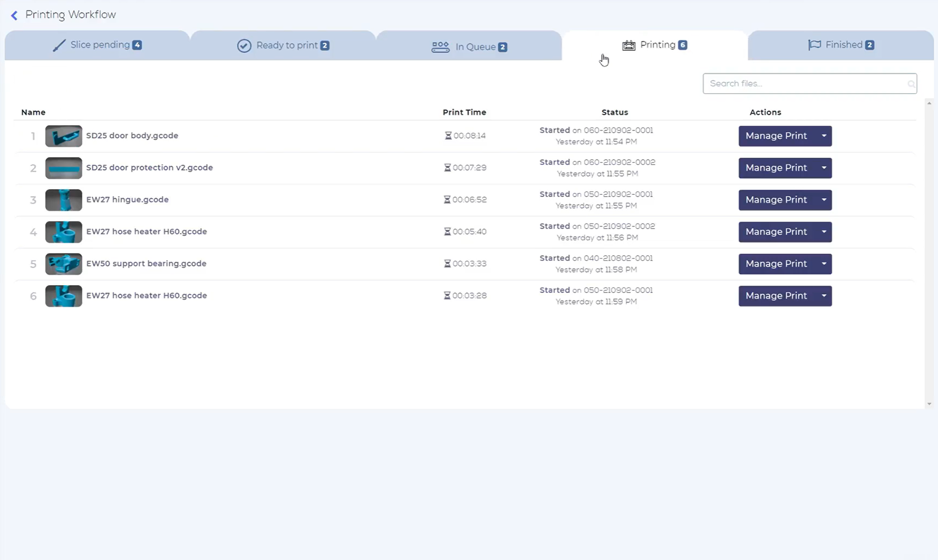Viewport: 938px width, 560px height.
Task: Go back using the Printing Workflow arrow
Action: tap(14, 15)
